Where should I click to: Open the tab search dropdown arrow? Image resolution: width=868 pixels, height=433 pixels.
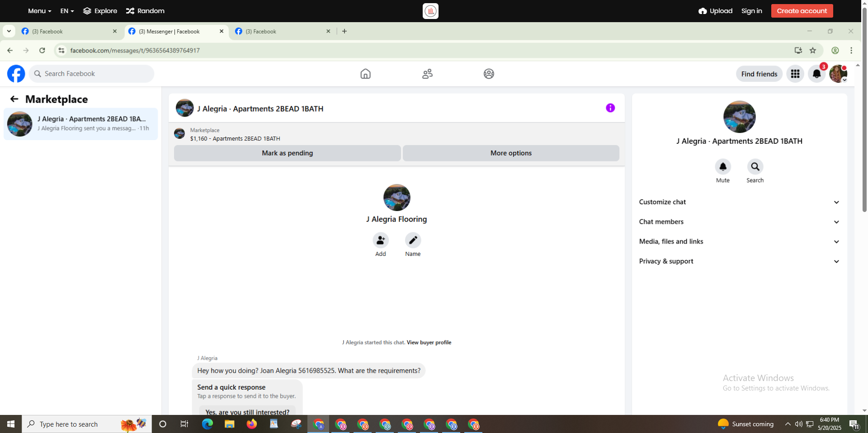pos(9,31)
